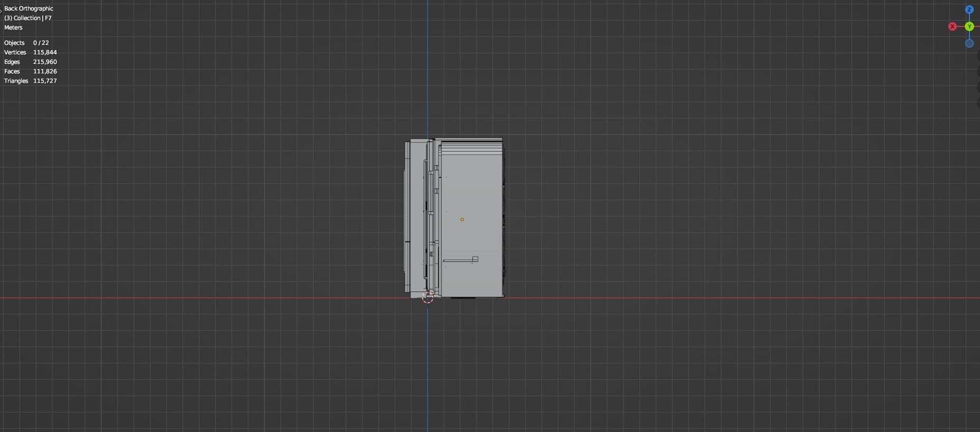This screenshot has width=980, height=432.
Task: Click the 'Vertices 115,844' statistic
Action: coord(30,52)
